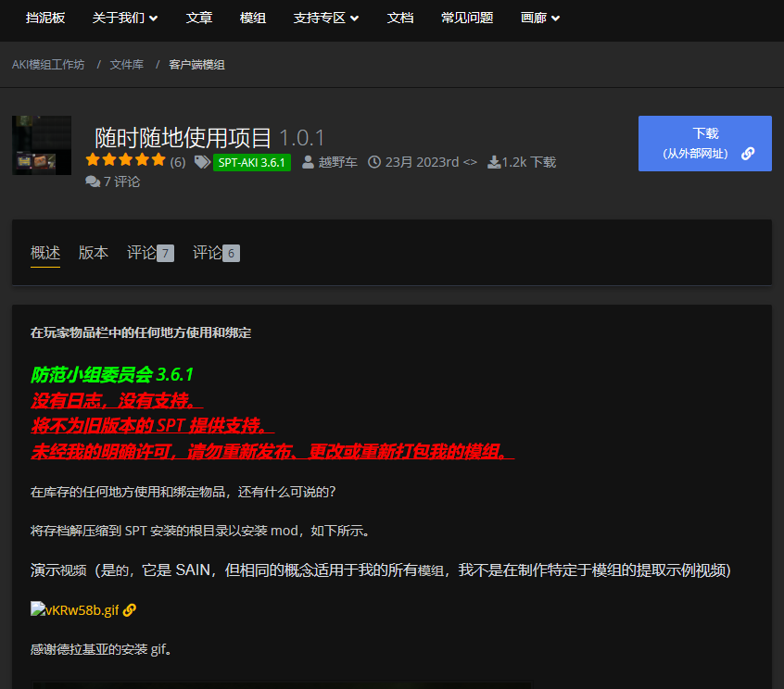Open the 文档 nav item

400,18
